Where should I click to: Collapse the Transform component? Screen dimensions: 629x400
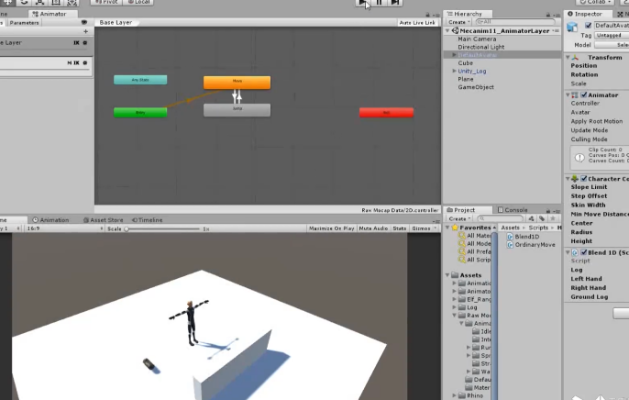coord(568,57)
